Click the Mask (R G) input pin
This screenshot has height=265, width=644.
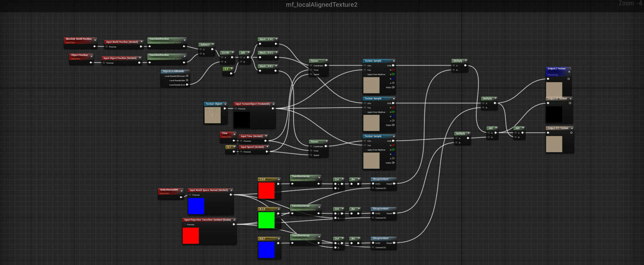coord(260,57)
